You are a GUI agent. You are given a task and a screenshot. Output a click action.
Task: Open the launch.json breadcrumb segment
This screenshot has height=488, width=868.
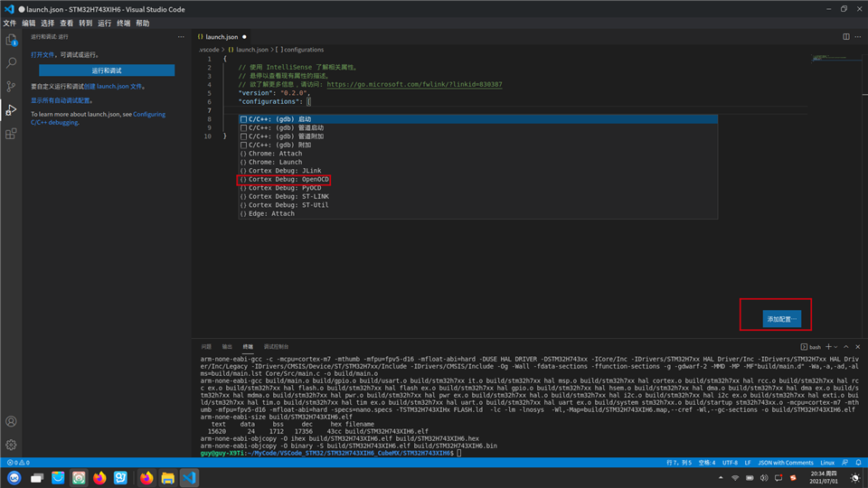tap(249, 50)
